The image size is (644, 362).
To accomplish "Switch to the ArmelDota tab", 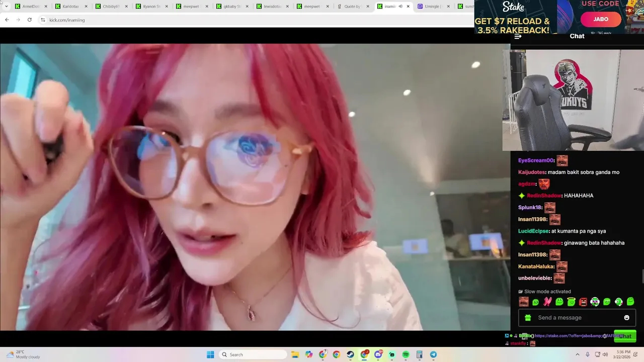I will click(31, 7).
